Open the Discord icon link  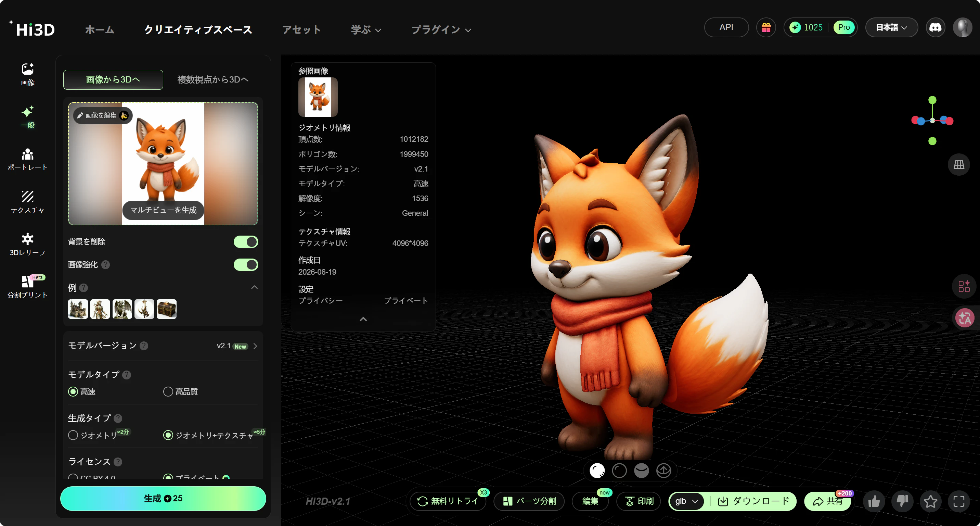click(936, 27)
